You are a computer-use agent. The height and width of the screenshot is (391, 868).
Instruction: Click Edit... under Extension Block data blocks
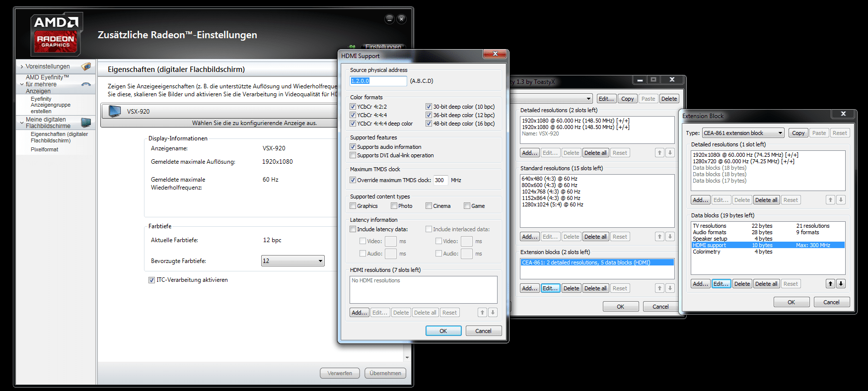(722, 284)
